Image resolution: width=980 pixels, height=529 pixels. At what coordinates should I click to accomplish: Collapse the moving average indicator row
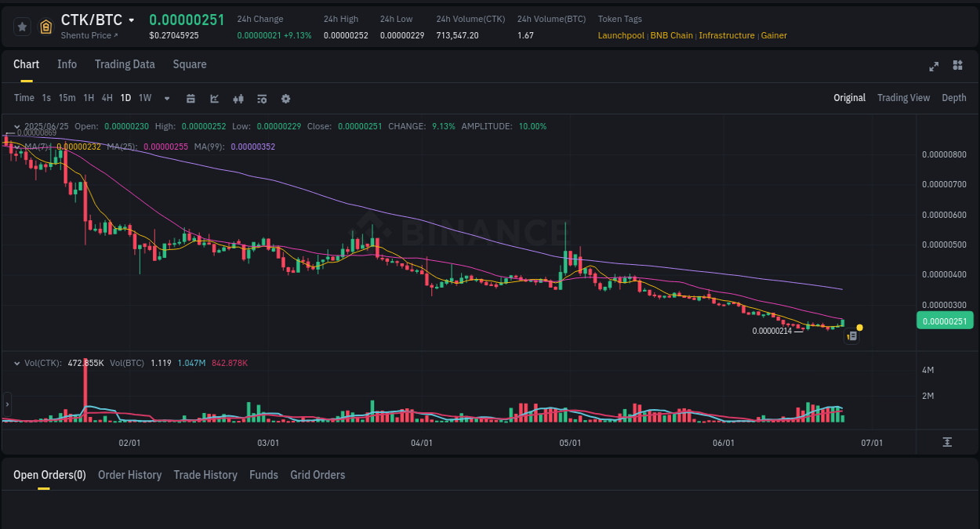[17, 145]
